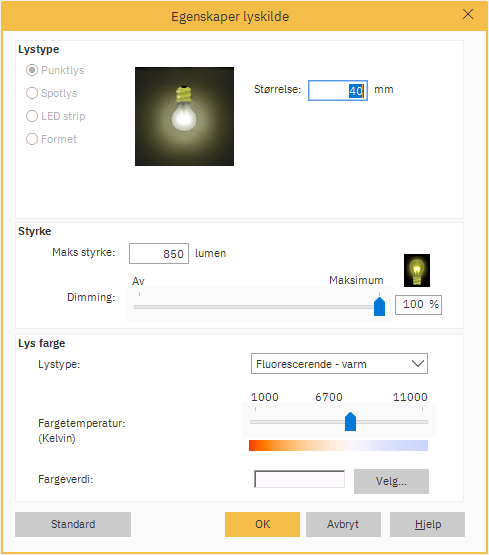Click the color temperature gradient bar

pyautogui.click(x=338, y=445)
